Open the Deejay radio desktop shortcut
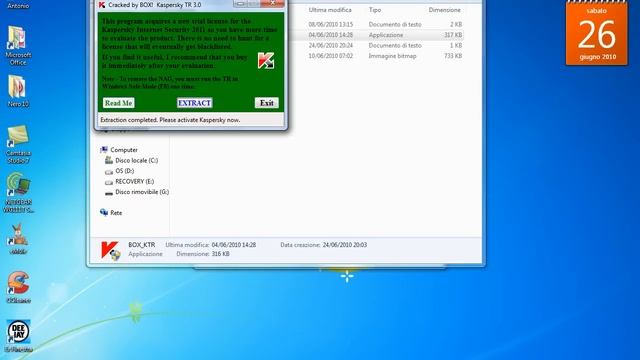The width and height of the screenshot is (640, 360). click(18, 336)
